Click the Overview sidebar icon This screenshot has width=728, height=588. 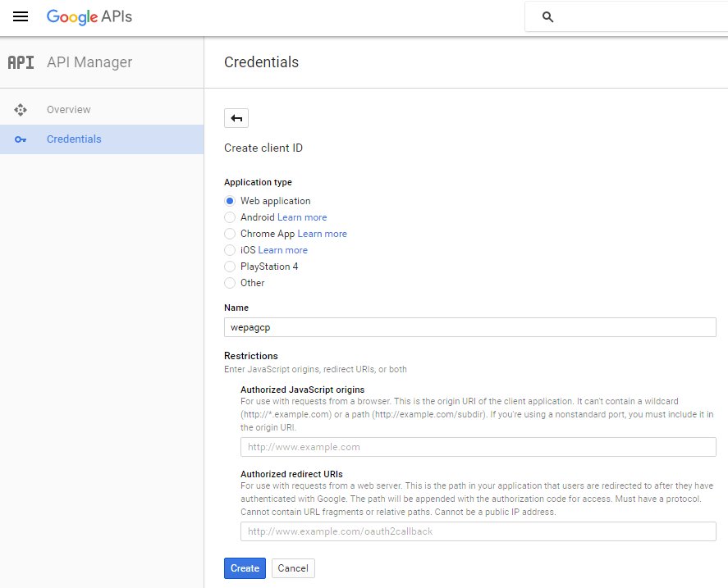pos(21,110)
